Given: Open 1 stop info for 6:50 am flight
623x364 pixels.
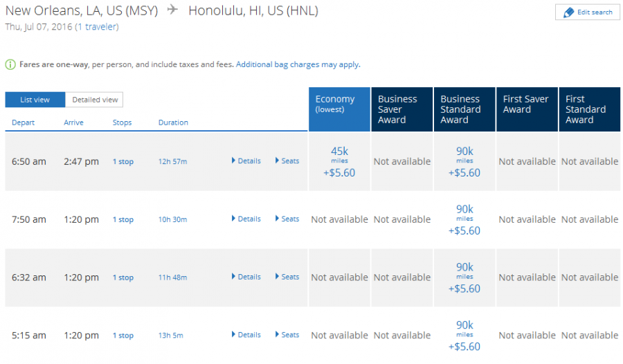Looking at the screenshot, I should coord(123,162).
